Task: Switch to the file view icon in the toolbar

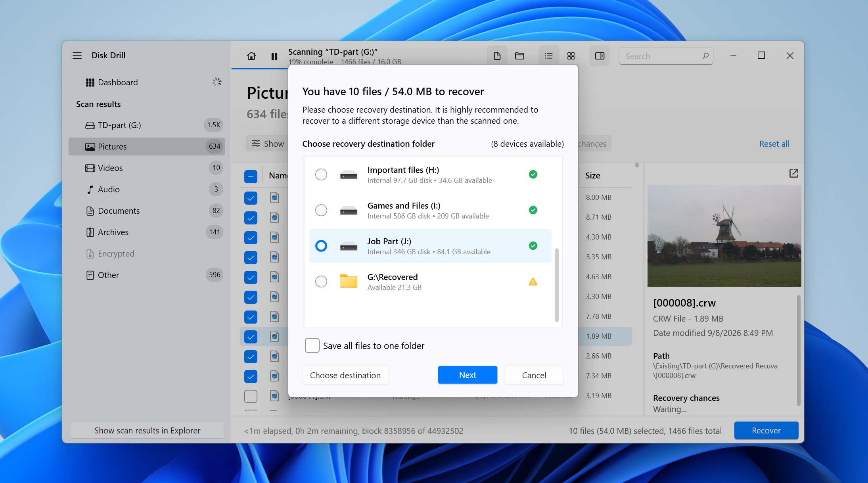Action: coord(497,56)
